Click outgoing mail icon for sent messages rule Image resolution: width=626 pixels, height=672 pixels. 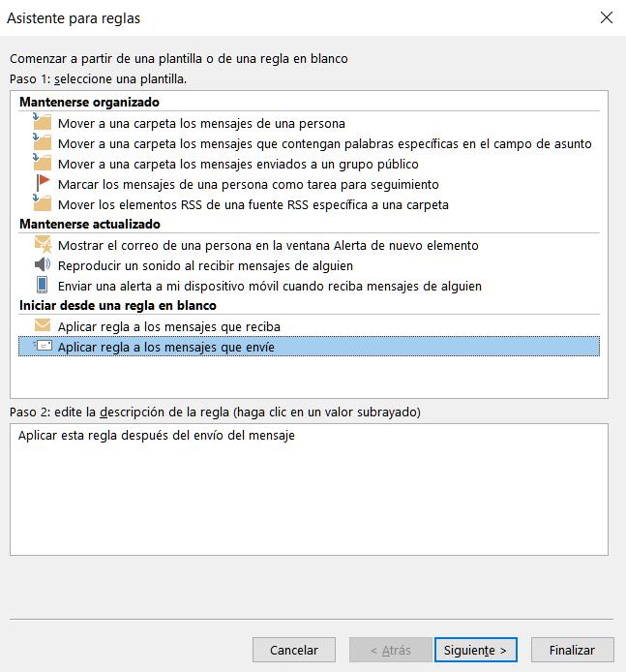click(43, 346)
